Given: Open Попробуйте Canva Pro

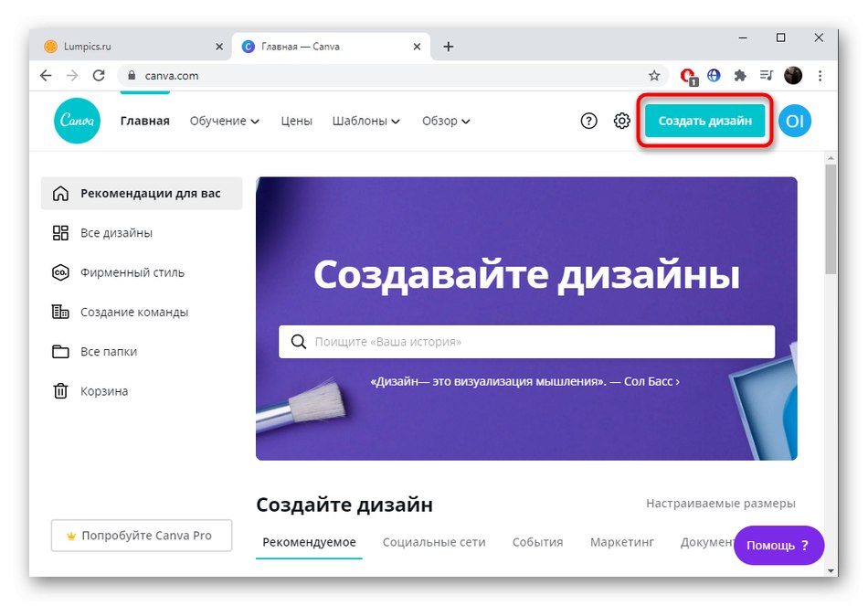Looking at the screenshot, I should (142, 536).
